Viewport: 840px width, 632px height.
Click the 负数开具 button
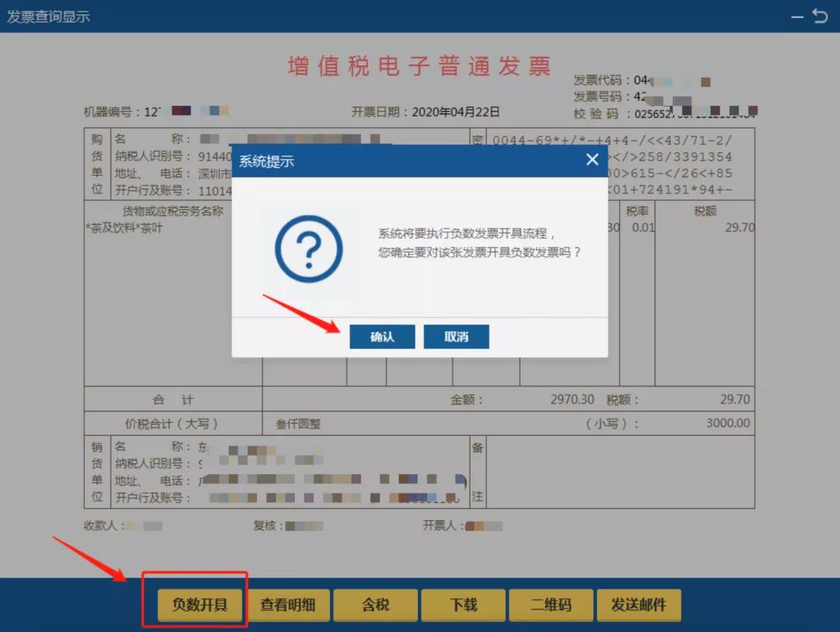tap(199, 606)
